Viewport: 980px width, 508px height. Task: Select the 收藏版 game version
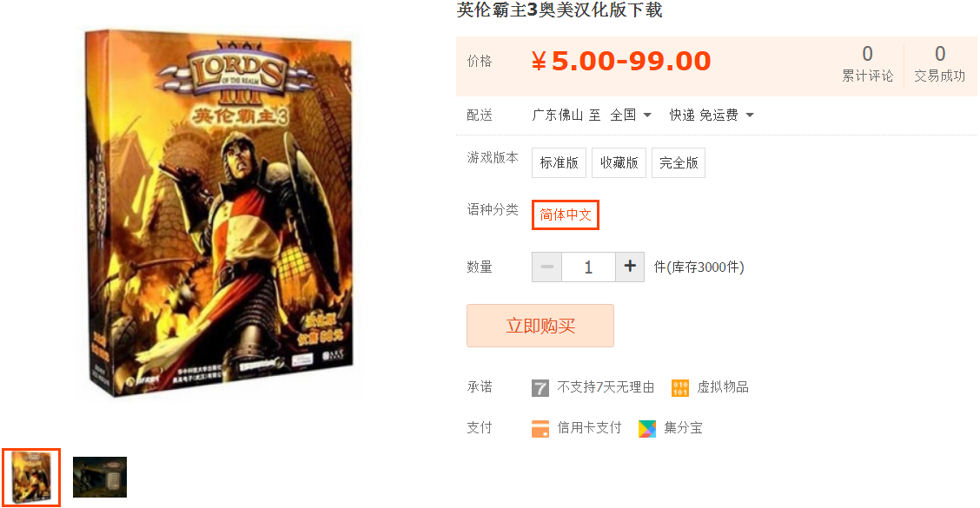tap(619, 163)
